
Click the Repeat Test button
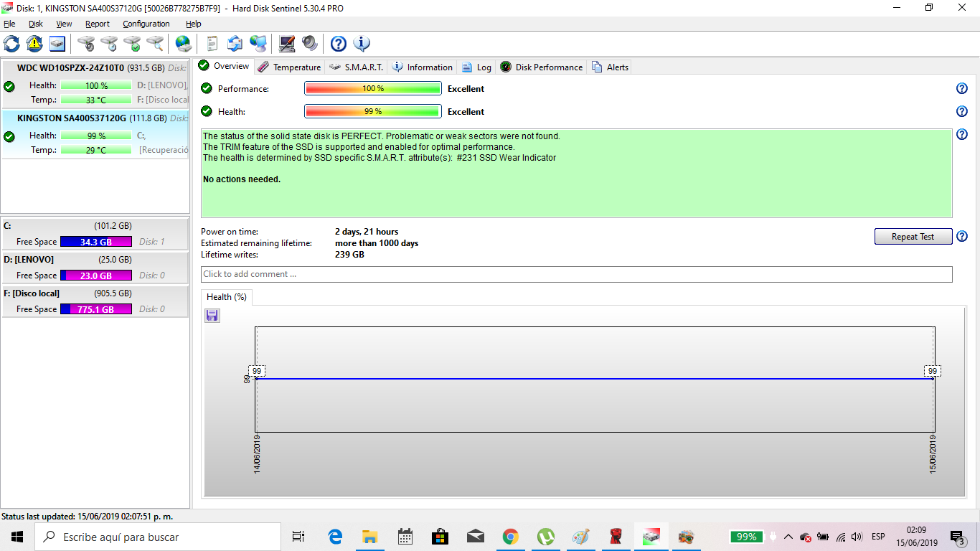coord(913,237)
